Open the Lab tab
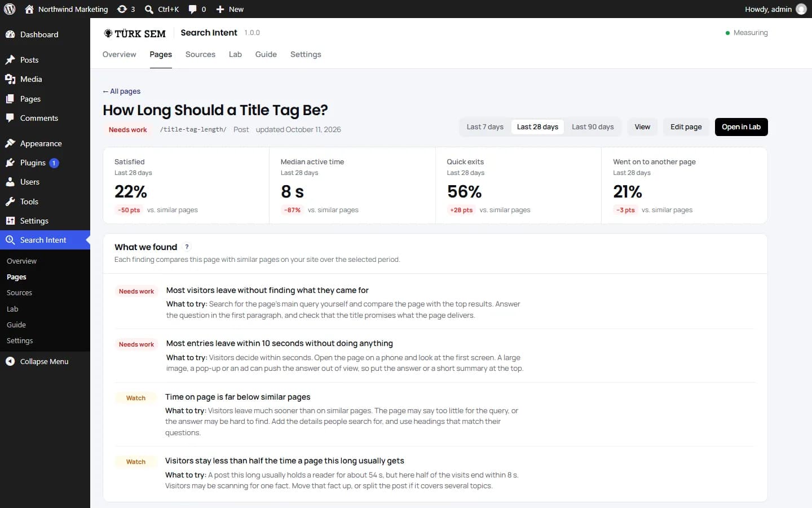The width and height of the screenshot is (812, 508). point(235,54)
